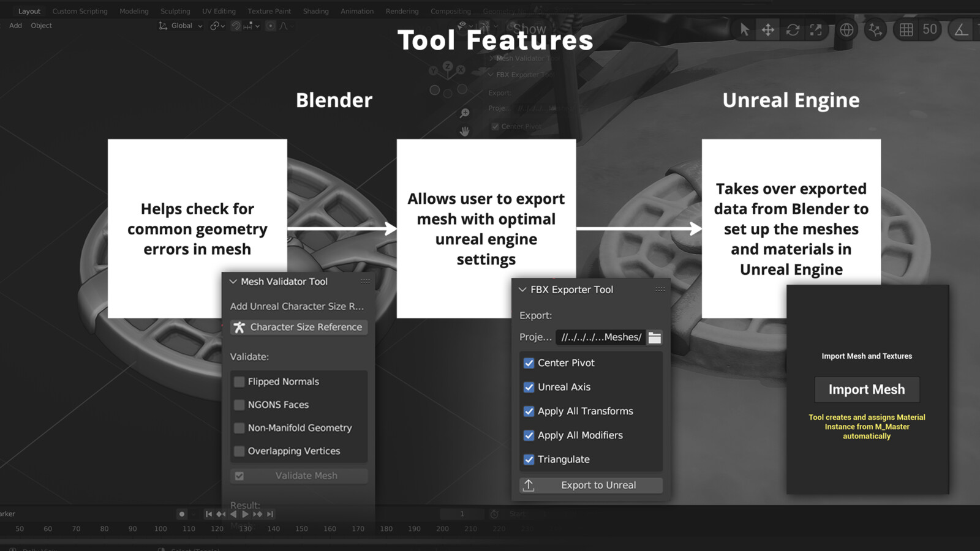Viewport: 980px width, 551px height.
Task: Toggle the auto-keying record dot
Action: click(x=182, y=514)
